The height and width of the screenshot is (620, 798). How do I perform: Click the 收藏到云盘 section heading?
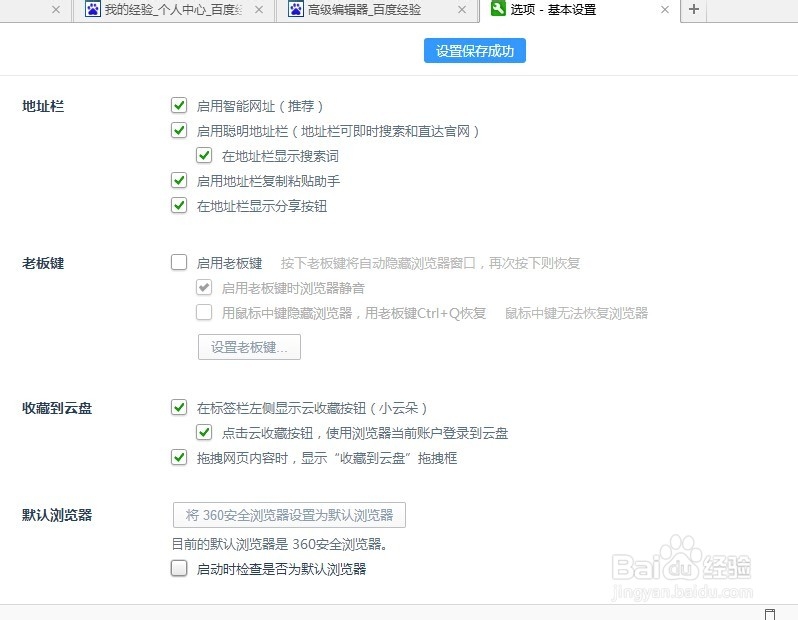point(56,408)
